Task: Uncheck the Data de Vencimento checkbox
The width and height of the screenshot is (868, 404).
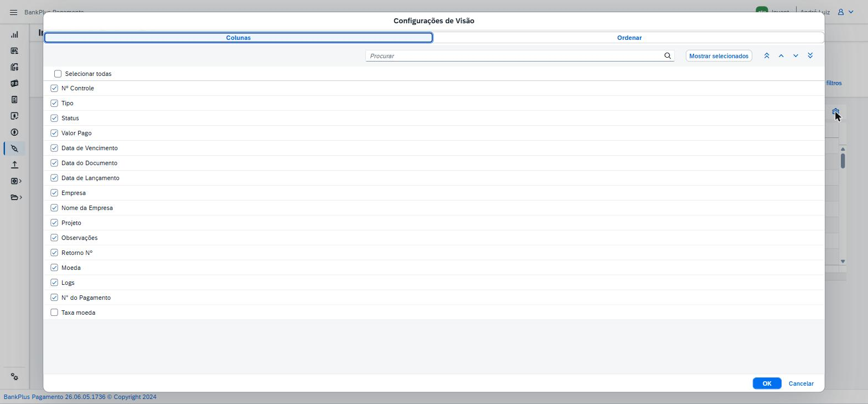Action: (x=54, y=148)
